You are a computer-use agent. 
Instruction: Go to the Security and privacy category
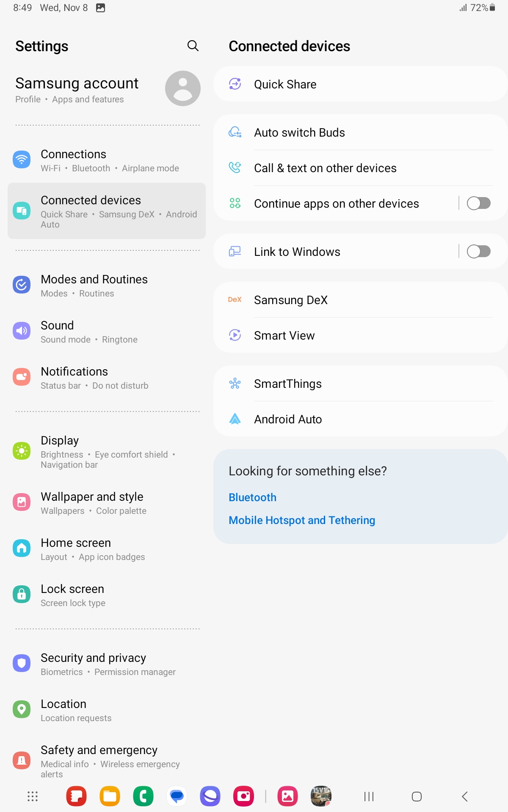click(107, 664)
